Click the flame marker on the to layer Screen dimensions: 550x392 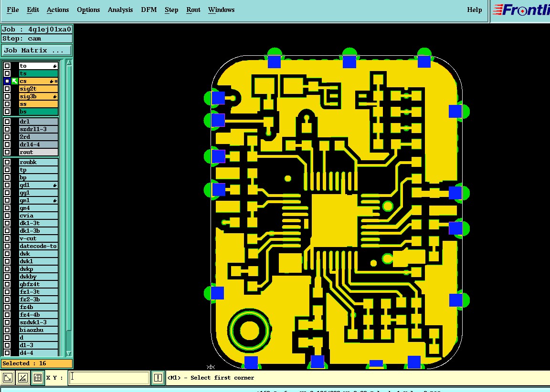pyautogui.click(x=55, y=66)
